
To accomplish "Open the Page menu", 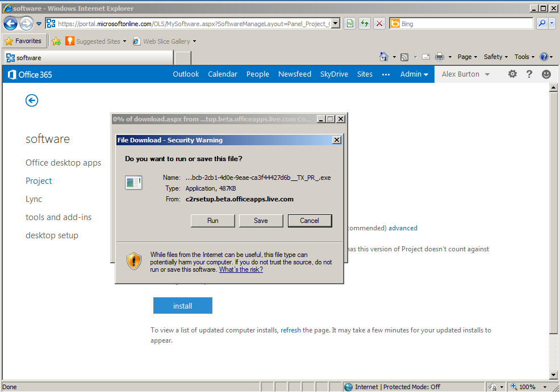I will [467, 57].
